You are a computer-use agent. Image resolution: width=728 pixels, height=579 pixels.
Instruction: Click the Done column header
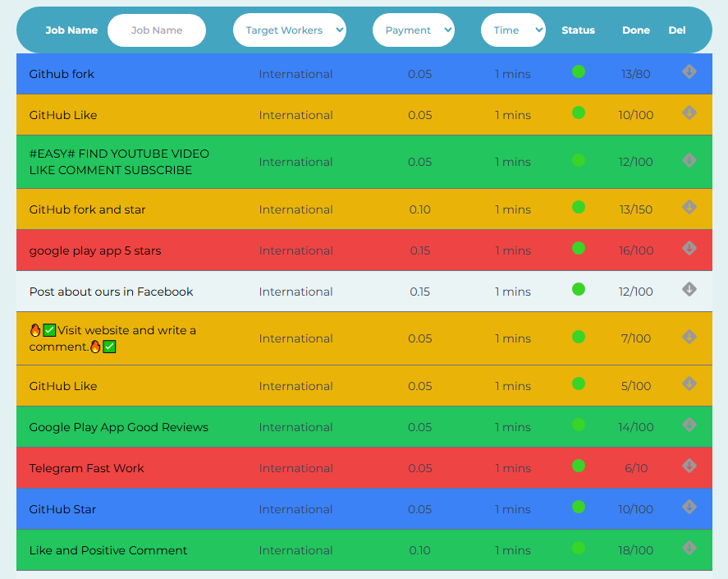coord(635,30)
